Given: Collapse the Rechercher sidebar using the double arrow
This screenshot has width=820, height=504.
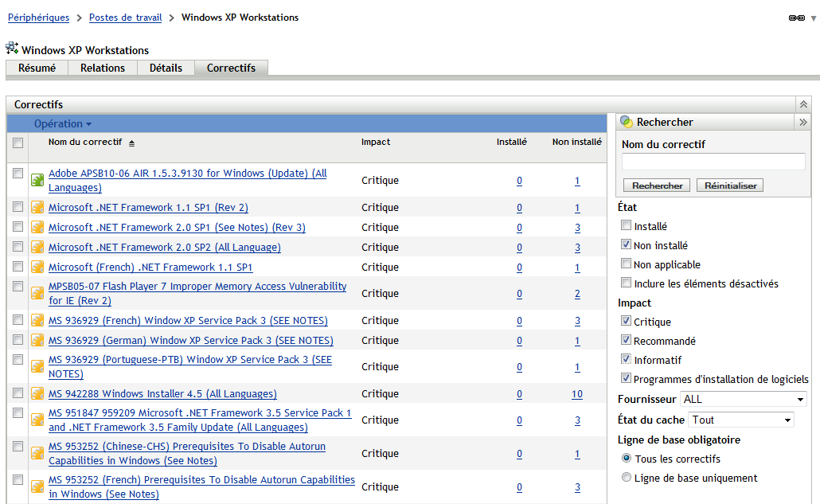Looking at the screenshot, I should click(803, 121).
